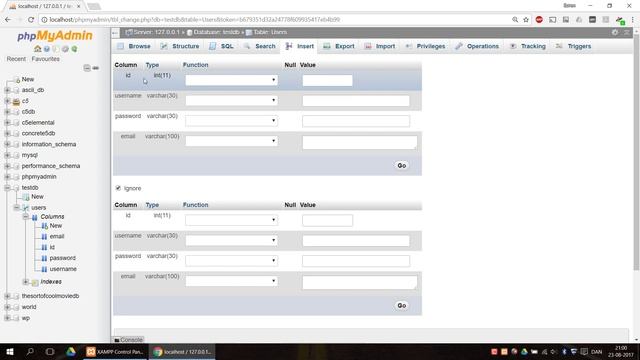The width and height of the screenshot is (640, 360).
Task: Open the Import tab
Action: [x=380, y=47]
